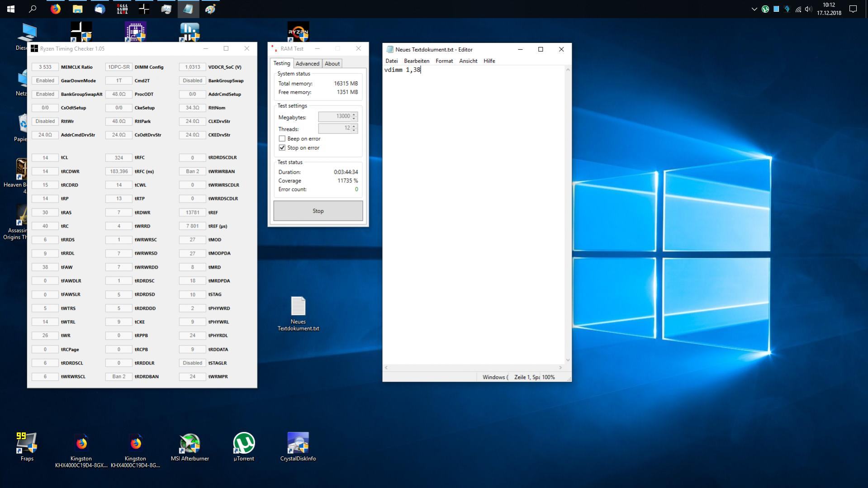This screenshot has height=488, width=868.
Task: Open the µTorrent desktop shortcut
Action: click(244, 444)
